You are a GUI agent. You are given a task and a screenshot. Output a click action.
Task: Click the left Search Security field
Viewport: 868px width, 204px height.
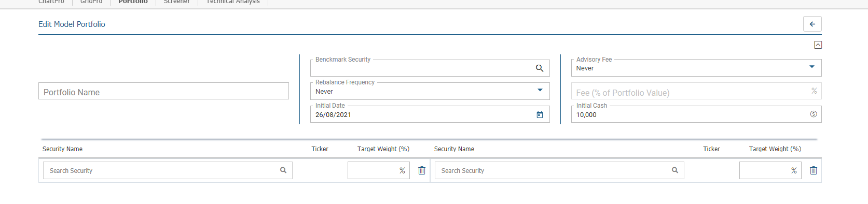pos(168,170)
